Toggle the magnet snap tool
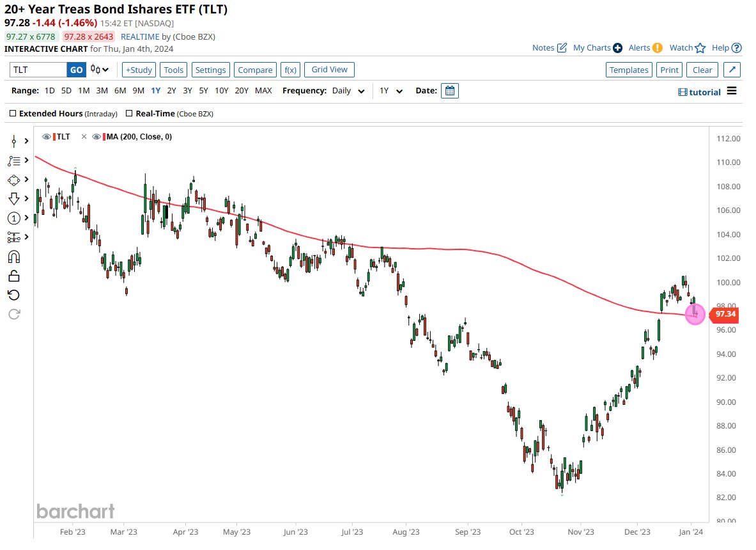This screenshot has width=756, height=550. tap(14, 256)
